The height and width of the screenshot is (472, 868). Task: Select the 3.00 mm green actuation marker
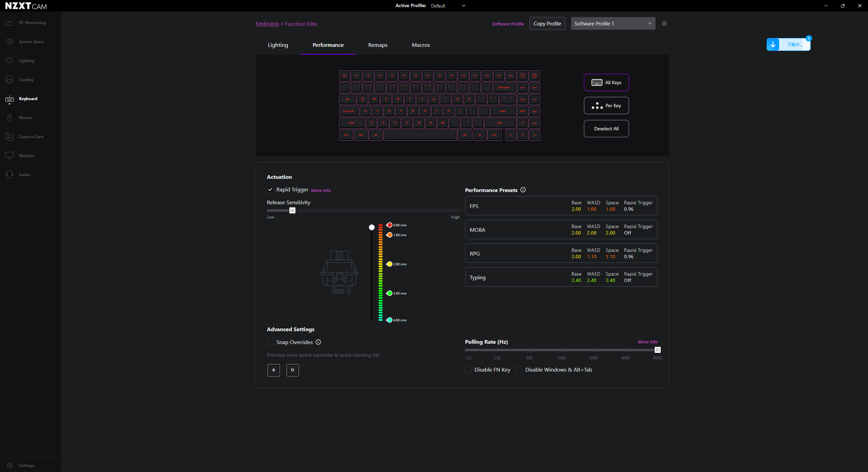pos(389,293)
